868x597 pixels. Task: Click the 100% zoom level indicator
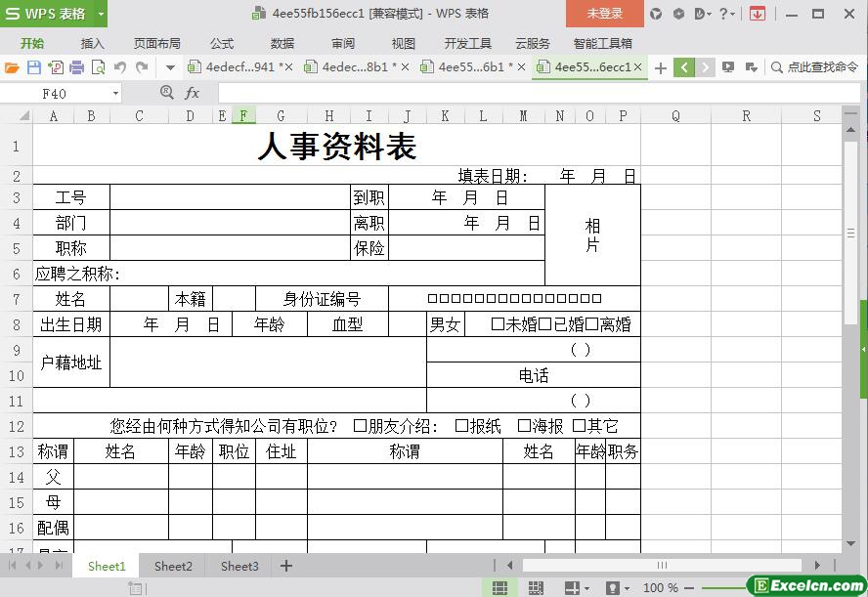coord(661,588)
